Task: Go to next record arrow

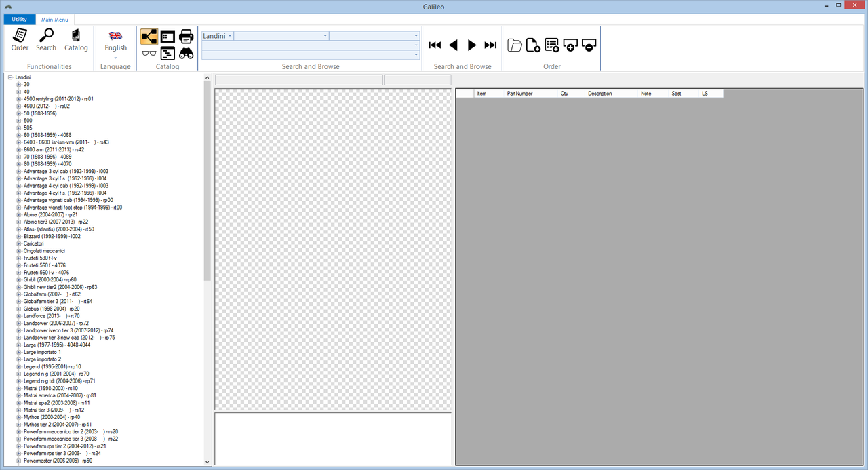Action: pyautogui.click(x=472, y=45)
